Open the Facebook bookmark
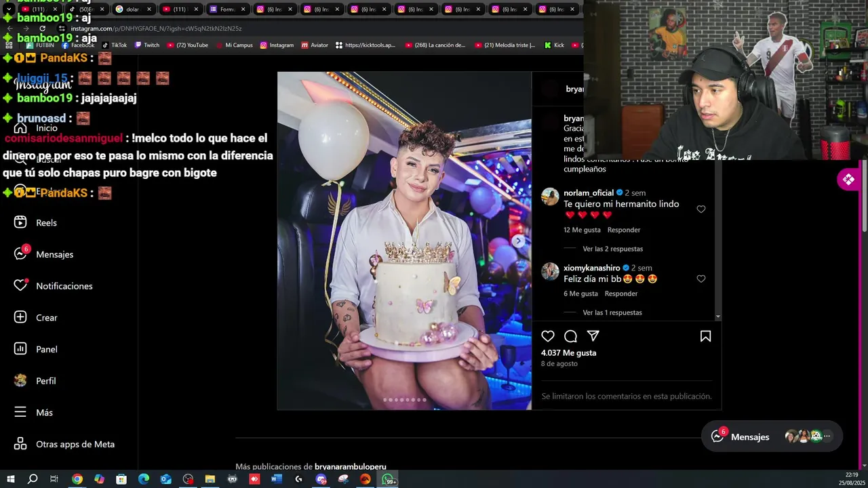Screen dimensions: 868x488 pyautogui.click(x=78, y=45)
